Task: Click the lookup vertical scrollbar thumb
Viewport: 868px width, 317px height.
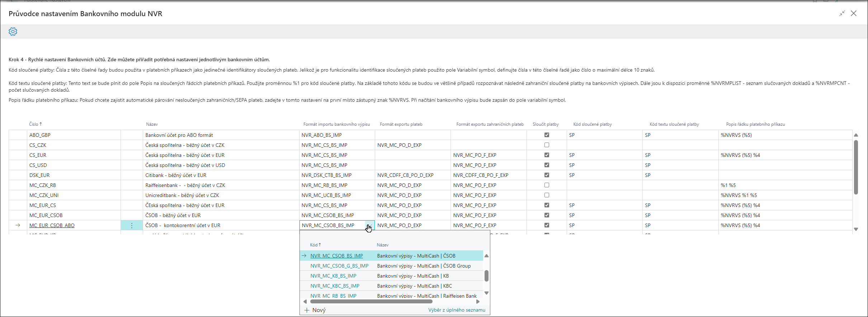Action: [x=486, y=276]
